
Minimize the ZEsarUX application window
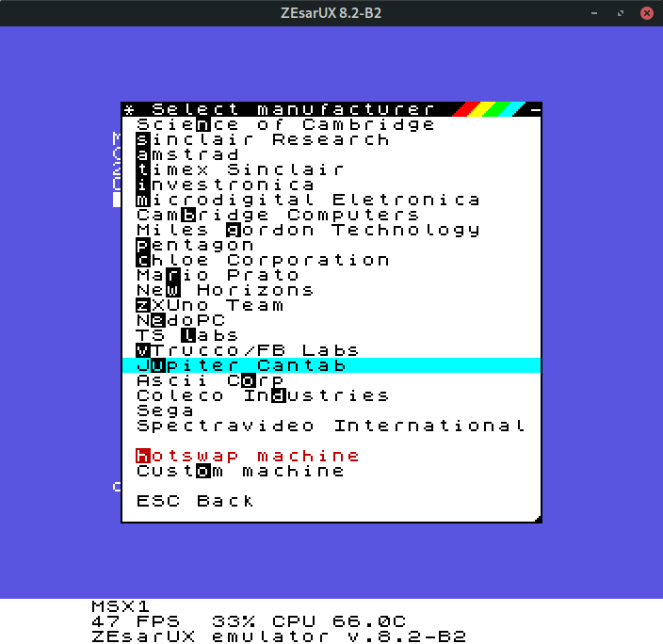click(594, 13)
